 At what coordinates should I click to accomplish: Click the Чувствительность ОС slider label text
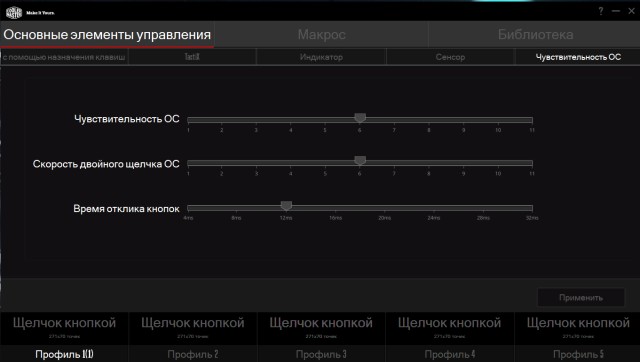tap(127, 119)
